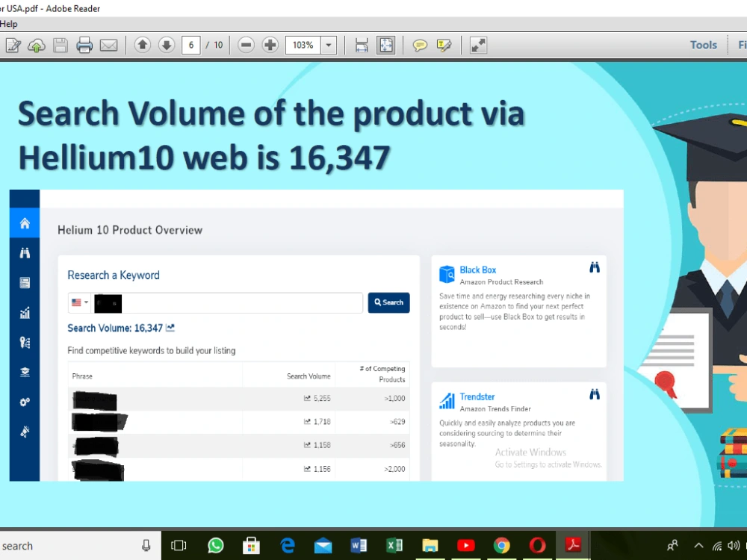The height and width of the screenshot is (560, 747).
Task: Click the >2,000 competing products value
Action: [394, 469]
